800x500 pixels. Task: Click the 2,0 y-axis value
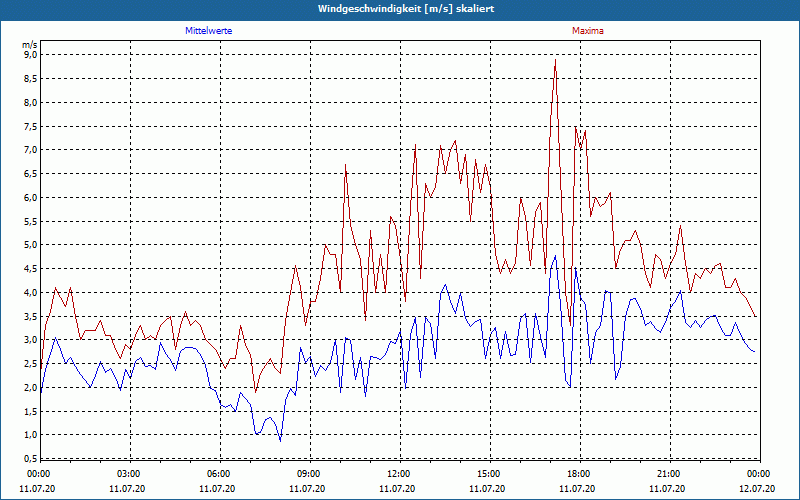pyautogui.click(x=31, y=387)
